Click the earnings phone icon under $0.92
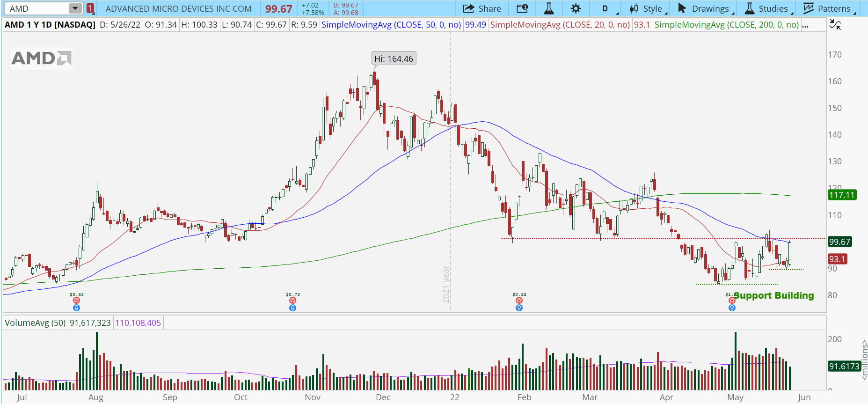This screenshot has width=868, height=404. click(519, 301)
